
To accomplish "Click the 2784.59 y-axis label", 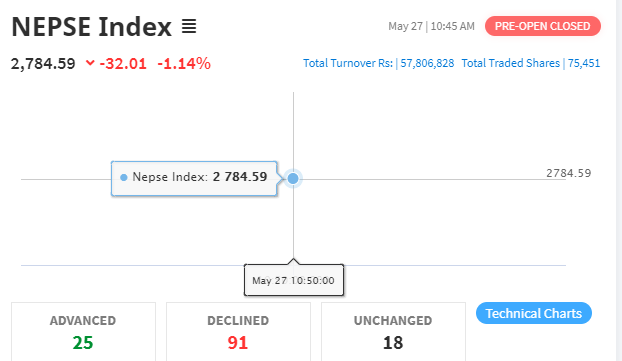I will [x=568, y=173].
